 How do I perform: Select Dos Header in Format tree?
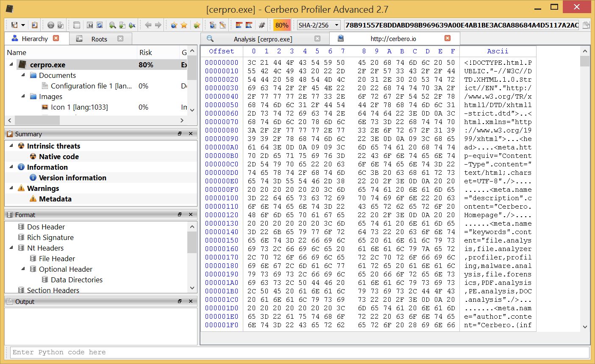tap(46, 227)
